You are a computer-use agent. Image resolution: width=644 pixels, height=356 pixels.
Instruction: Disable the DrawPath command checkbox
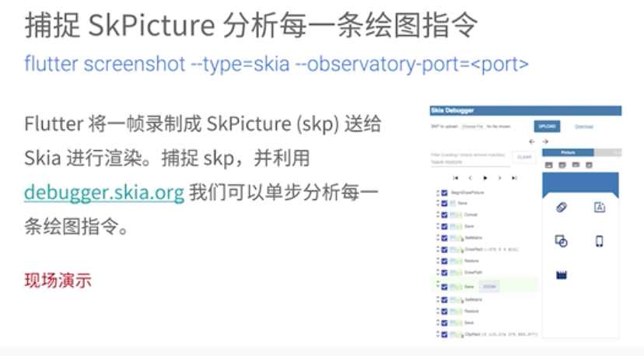click(x=444, y=273)
